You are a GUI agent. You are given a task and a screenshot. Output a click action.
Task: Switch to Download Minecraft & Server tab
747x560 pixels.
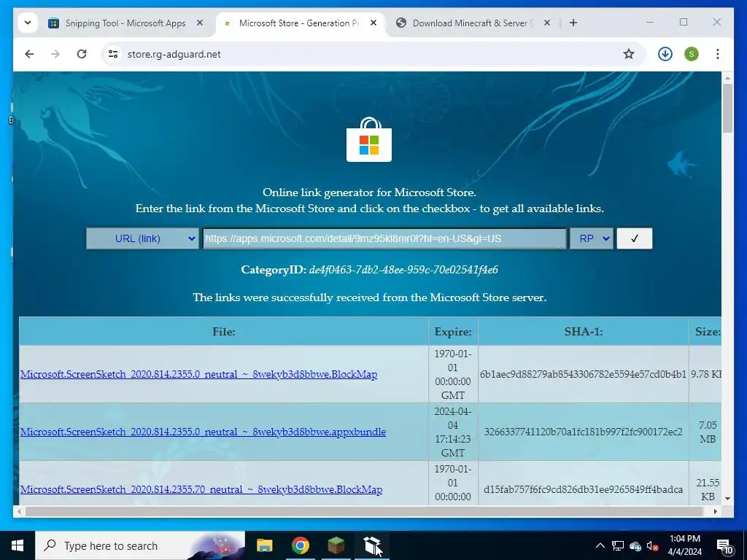coord(473,23)
